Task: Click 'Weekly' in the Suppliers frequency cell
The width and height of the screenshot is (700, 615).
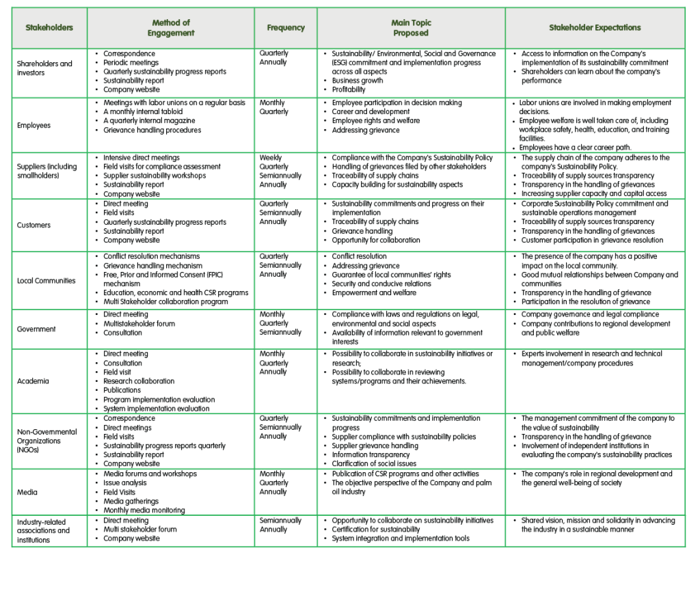Action: pos(271,158)
